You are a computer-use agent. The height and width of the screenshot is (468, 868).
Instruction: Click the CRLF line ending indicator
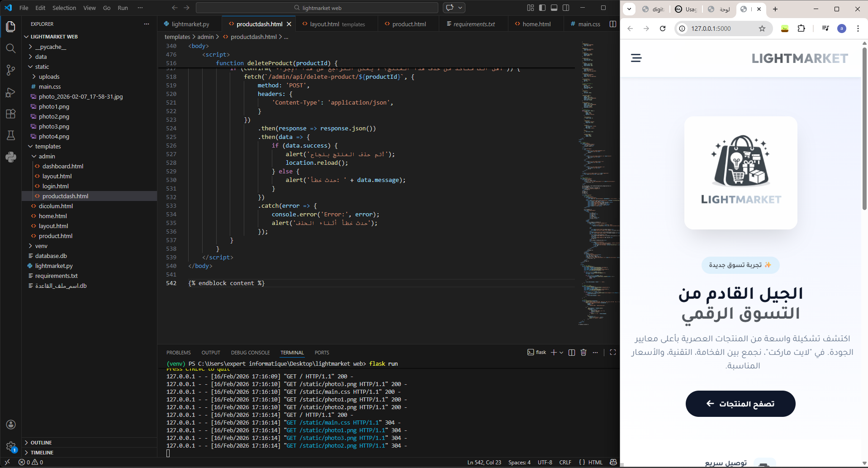[x=565, y=462]
